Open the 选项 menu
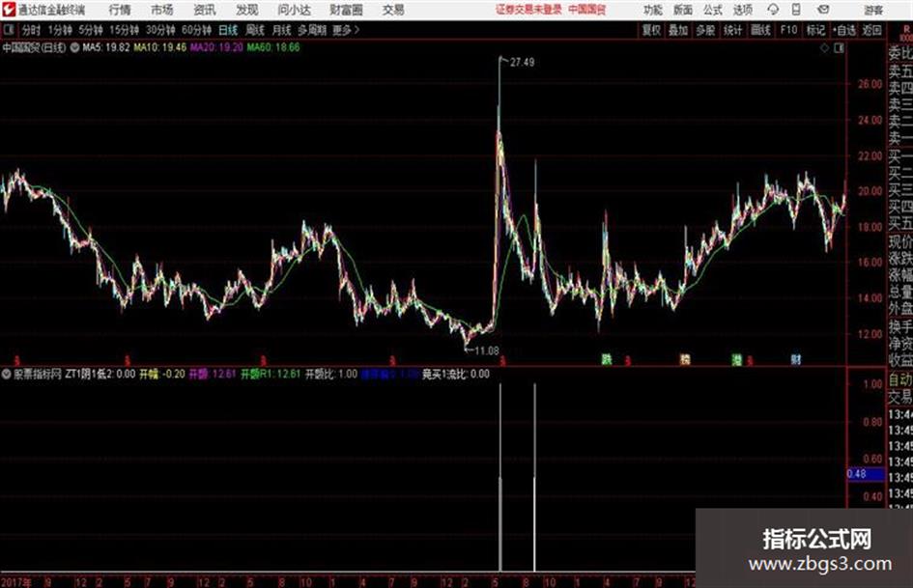The height and width of the screenshot is (588, 913). (x=743, y=10)
